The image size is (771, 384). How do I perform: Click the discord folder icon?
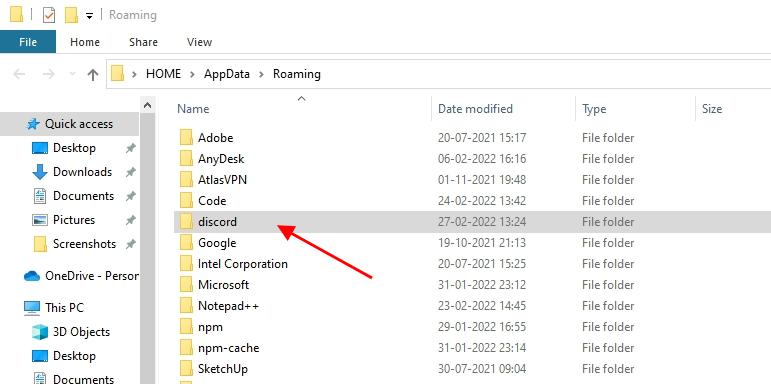[186, 222]
